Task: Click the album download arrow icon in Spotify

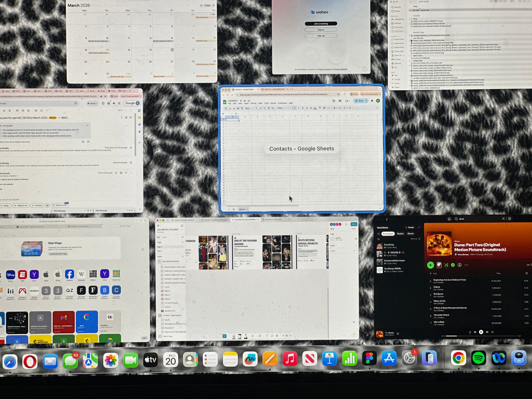Action: (460, 265)
